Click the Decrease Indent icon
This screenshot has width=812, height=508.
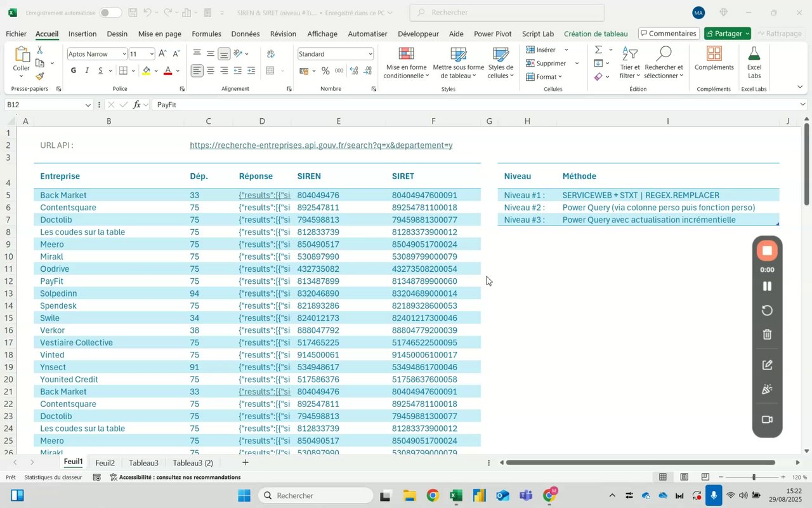[238, 70]
